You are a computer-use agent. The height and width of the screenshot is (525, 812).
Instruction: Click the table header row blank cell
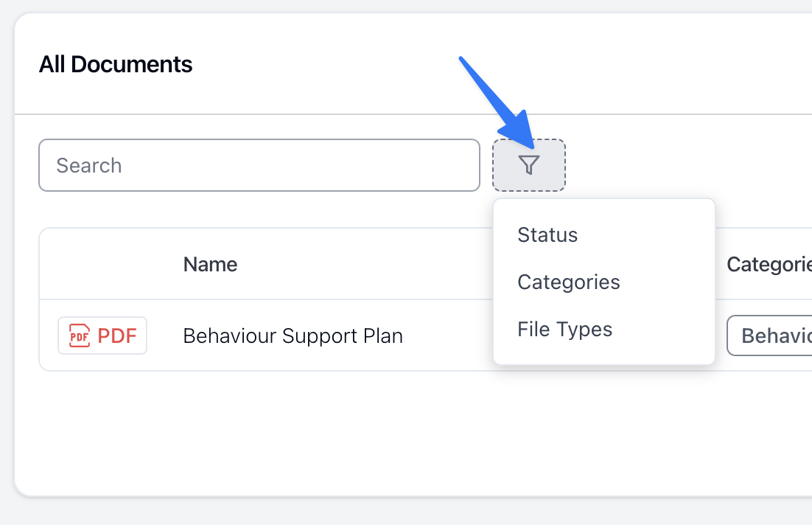coord(111,264)
